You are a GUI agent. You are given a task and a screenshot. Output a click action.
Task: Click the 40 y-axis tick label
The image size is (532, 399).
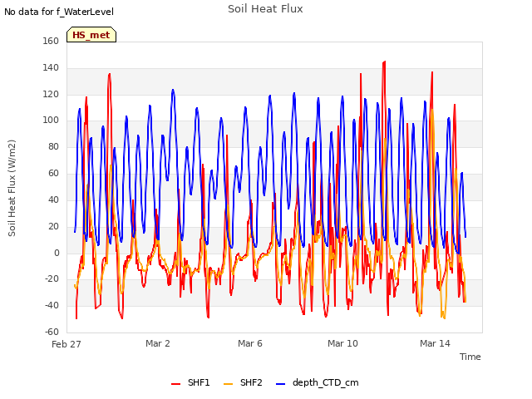[x=53, y=199]
